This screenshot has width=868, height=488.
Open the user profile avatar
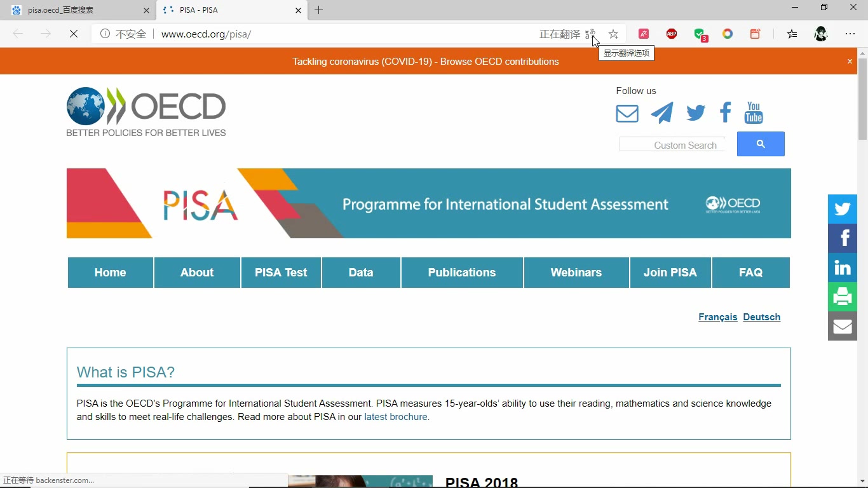point(821,34)
